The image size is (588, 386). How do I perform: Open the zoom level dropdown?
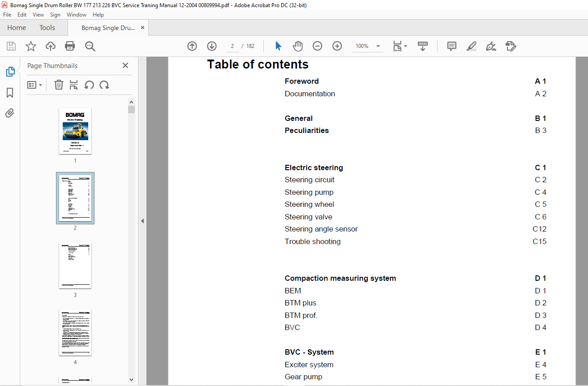click(378, 46)
